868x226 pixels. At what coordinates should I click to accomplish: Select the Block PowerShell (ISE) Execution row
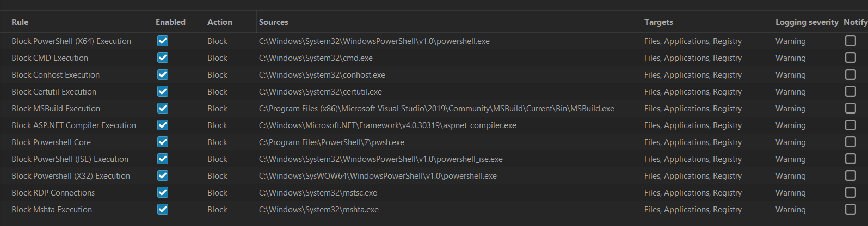pyautogui.click(x=70, y=159)
